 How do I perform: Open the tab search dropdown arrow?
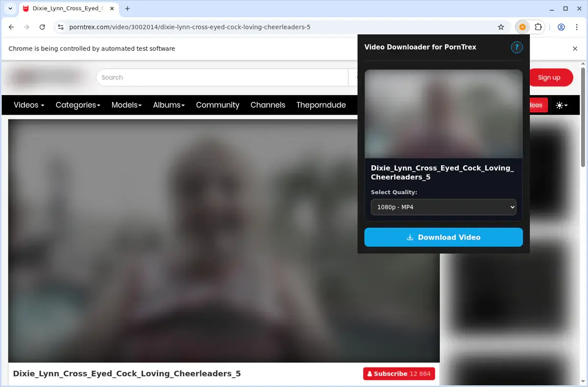[x=10, y=8]
